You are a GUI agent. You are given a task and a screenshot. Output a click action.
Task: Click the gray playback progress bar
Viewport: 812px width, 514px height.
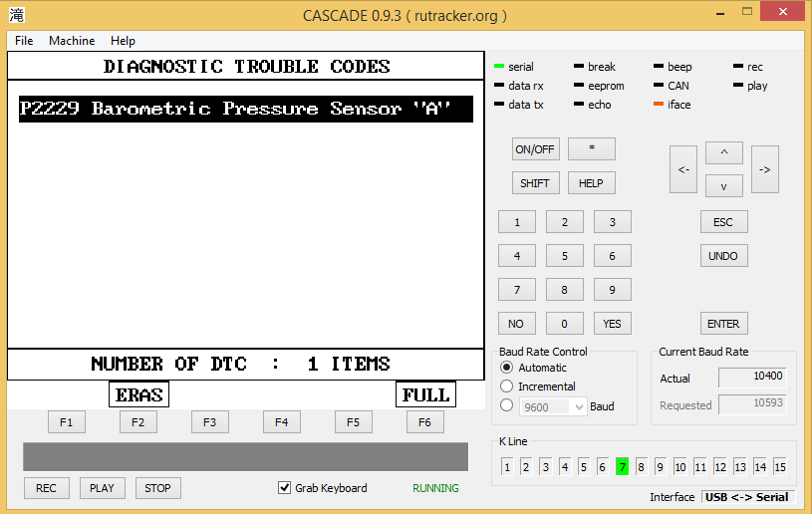pyautogui.click(x=245, y=456)
